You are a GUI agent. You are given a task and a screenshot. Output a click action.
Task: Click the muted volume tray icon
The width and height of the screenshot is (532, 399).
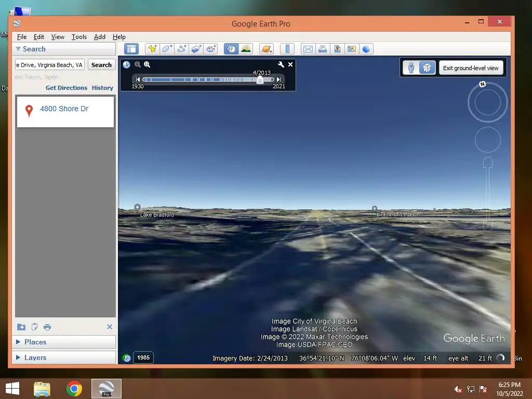(458, 389)
